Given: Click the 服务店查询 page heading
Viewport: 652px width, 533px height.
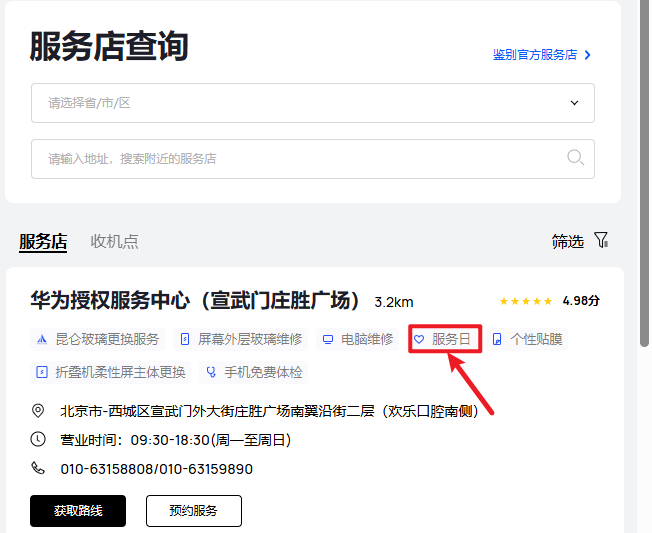Looking at the screenshot, I should coord(109,47).
